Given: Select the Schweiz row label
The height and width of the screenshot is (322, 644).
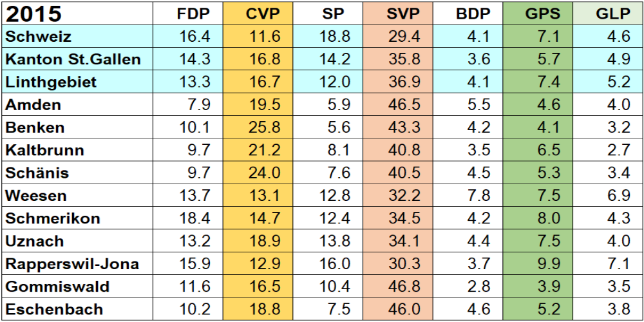Looking at the screenshot, I should 39,37.
